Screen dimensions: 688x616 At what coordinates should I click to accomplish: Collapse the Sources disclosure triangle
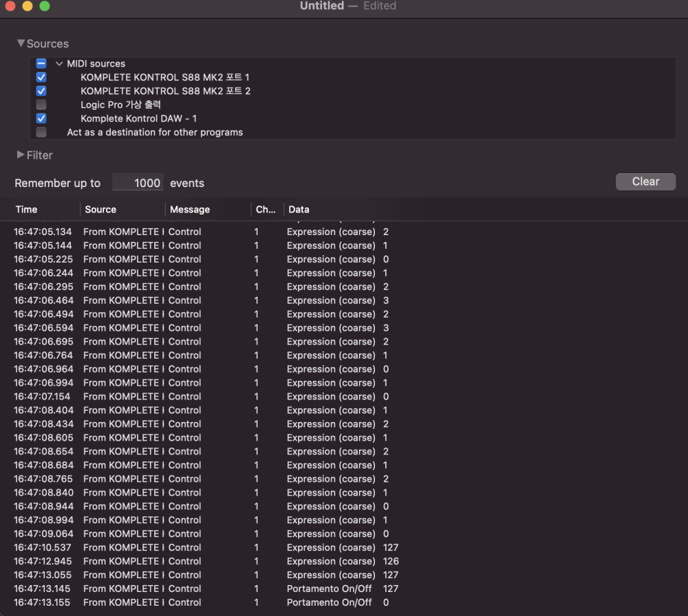pyautogui.click(x=21, y=43)
